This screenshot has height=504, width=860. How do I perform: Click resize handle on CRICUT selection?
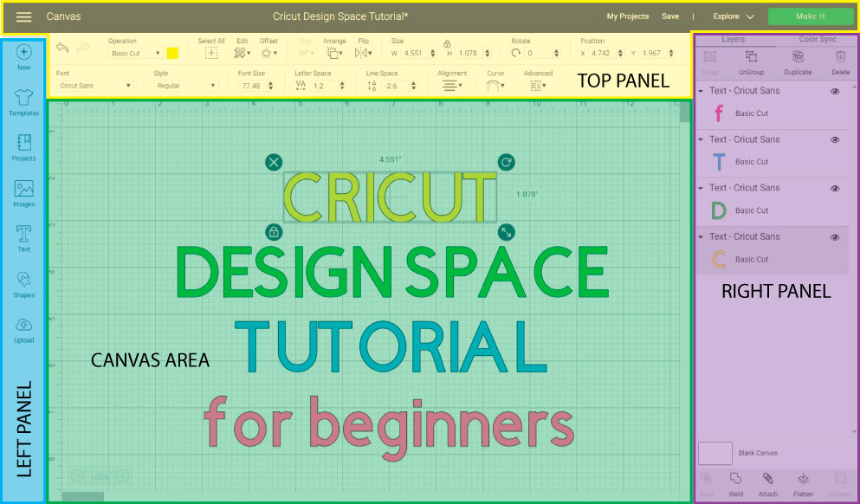click(x=507, y=232)
